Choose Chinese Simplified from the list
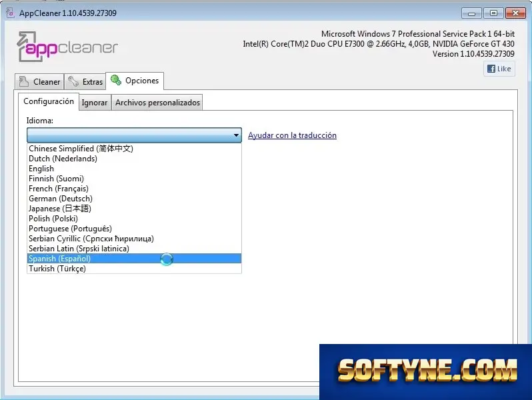Image resolution: width=532 pixels, height=400 pixels. click(134, 149)
